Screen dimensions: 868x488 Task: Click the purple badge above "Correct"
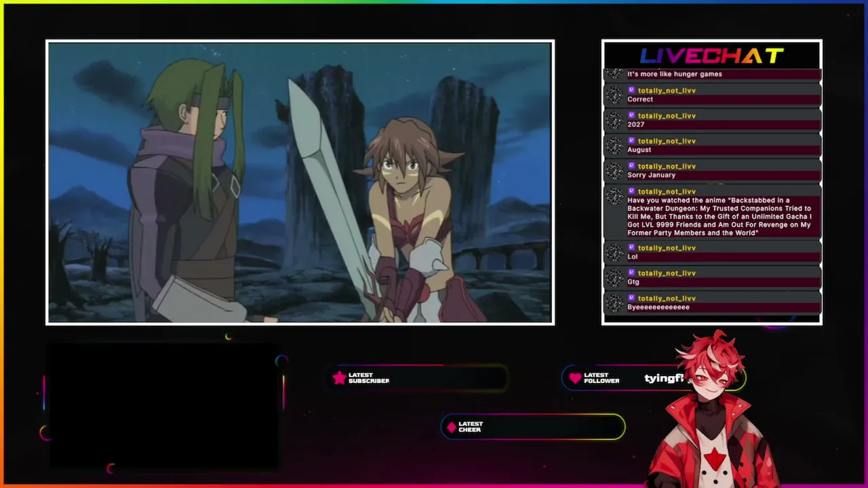point(631,90)
